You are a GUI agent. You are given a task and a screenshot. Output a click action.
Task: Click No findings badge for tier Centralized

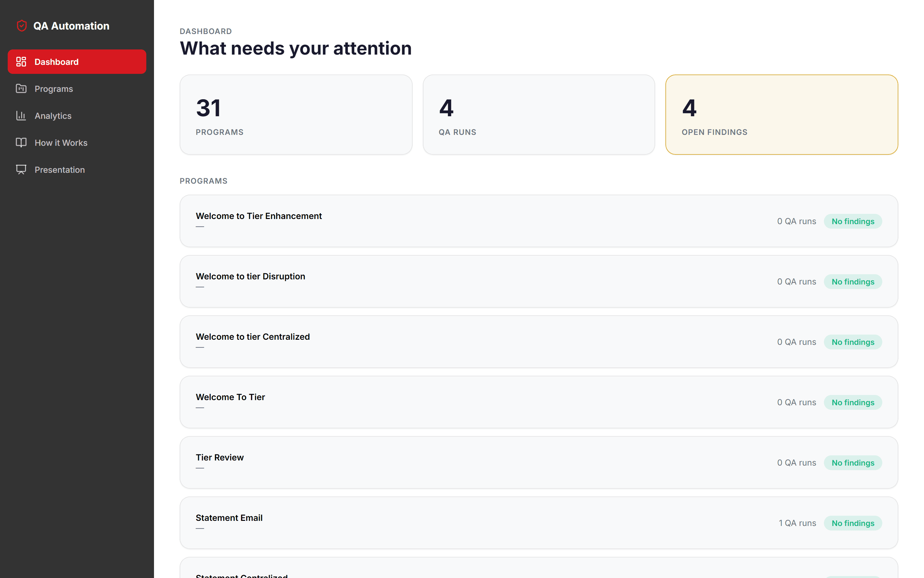pyautogui.click(x=852, y=342)
